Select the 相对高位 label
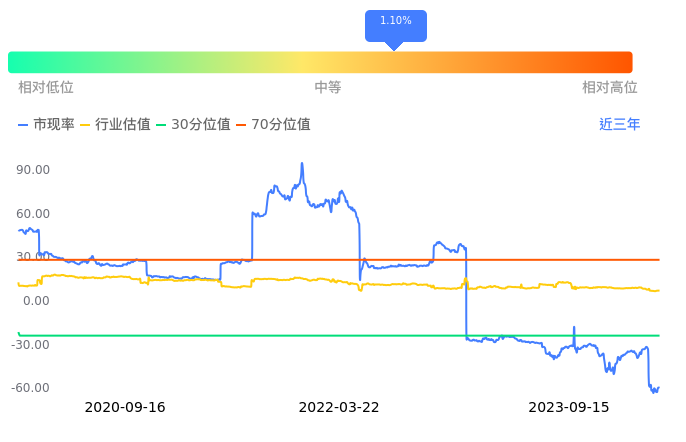 click(x=610, y=88)
